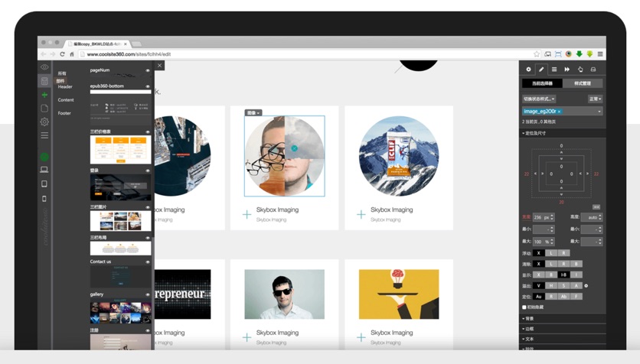Open the fast-forward animation tab in right panel
This screenshot has height=364, width=640.
(567, 70)
